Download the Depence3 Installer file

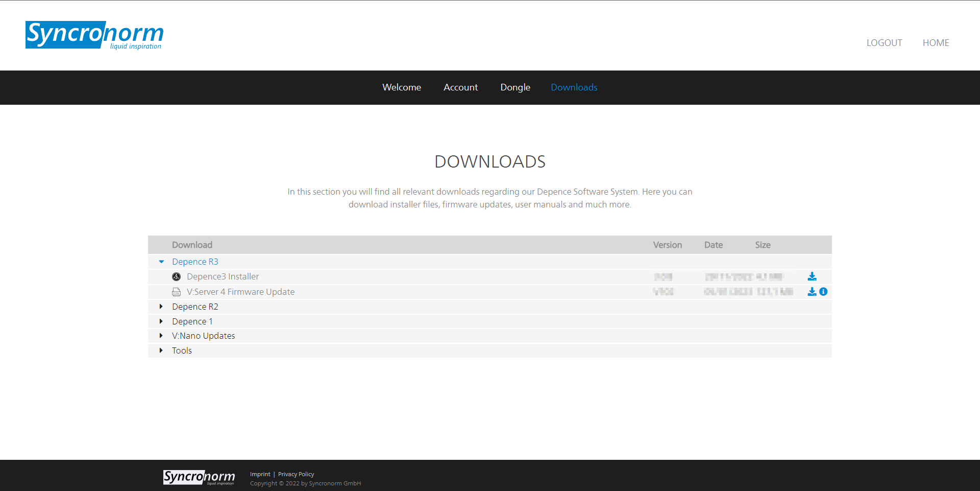tap(812, 276)
